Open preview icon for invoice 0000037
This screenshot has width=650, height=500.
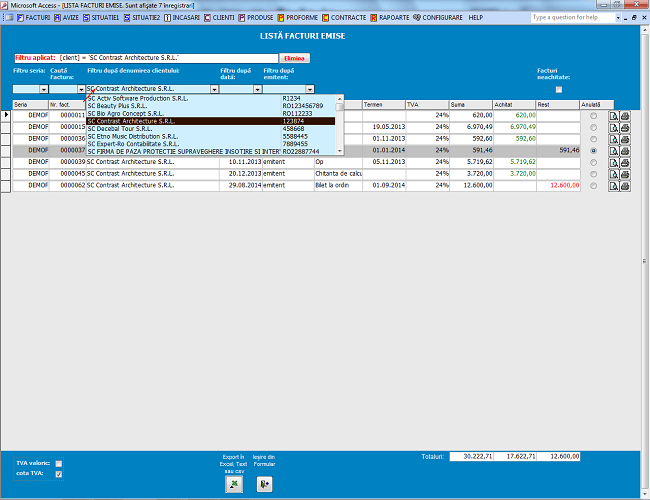click(614, 151)
